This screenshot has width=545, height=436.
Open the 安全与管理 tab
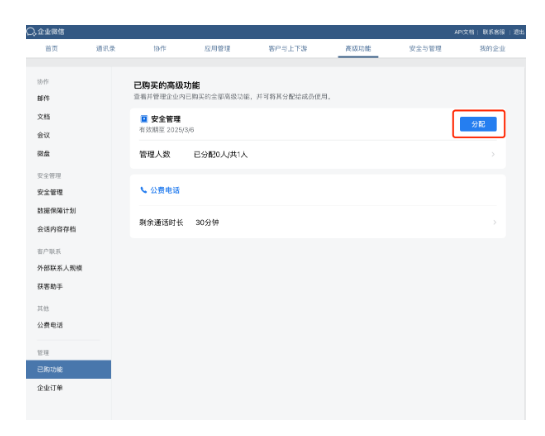(x=425, y=48)
